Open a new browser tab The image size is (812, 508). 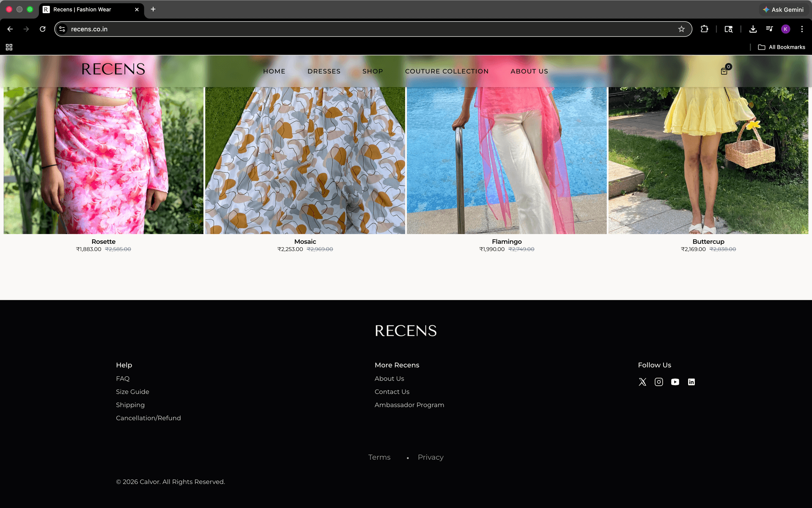pyautogui.click(x=153, y=9)
